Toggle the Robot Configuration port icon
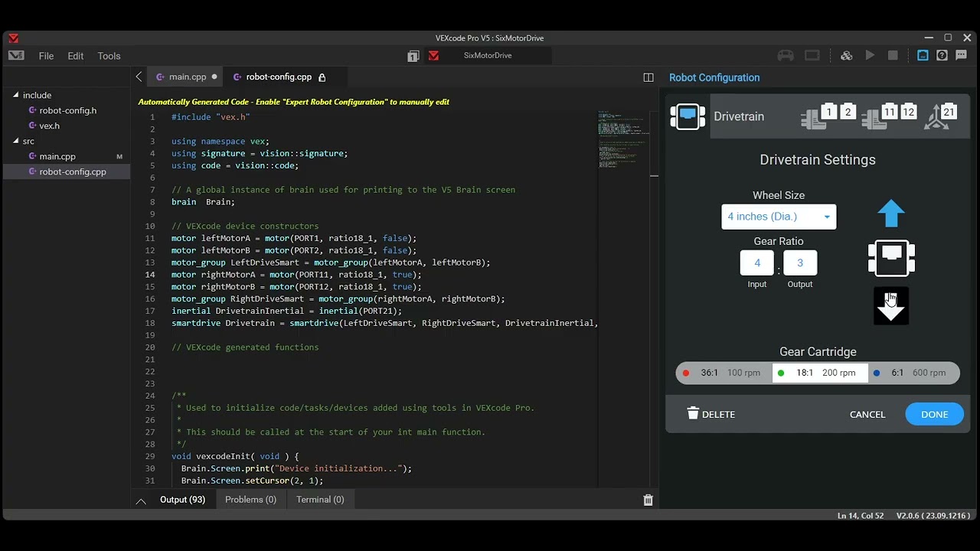980x551 pixels. 923,55
